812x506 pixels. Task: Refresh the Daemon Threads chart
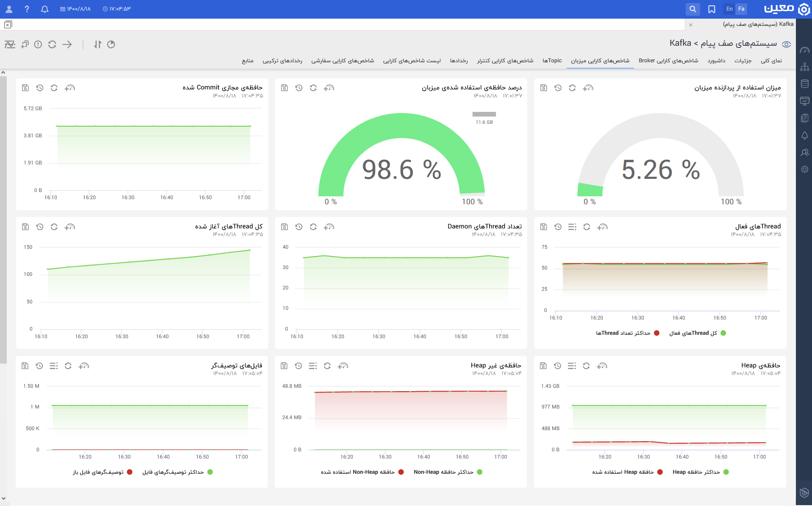313,227
